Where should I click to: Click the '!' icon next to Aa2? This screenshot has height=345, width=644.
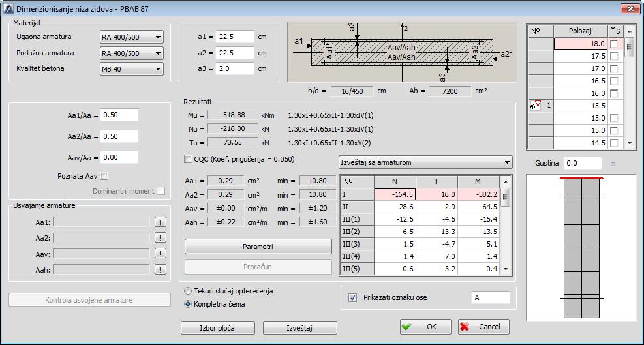point(160,238)
